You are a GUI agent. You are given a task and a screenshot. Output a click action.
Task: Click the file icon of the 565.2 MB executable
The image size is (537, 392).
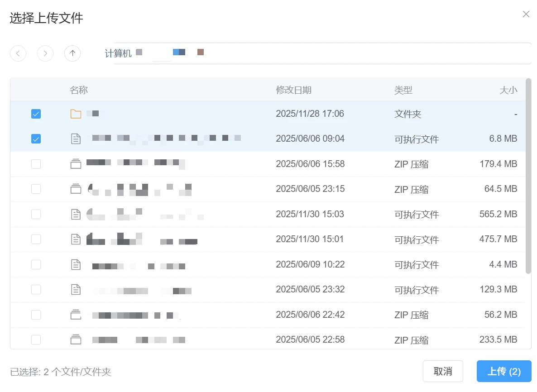coord(76,214)
